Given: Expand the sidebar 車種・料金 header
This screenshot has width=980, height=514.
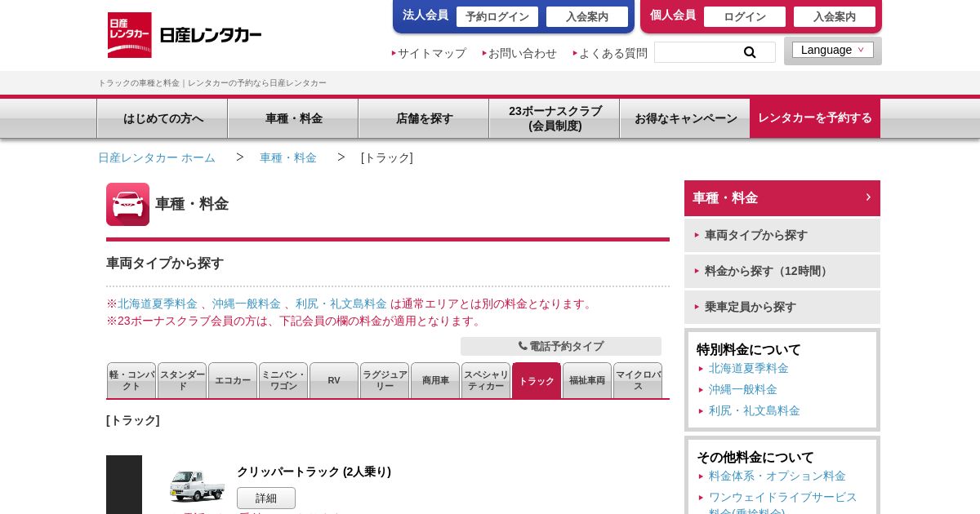Looking at the screenshot, I should coord(782,198).
